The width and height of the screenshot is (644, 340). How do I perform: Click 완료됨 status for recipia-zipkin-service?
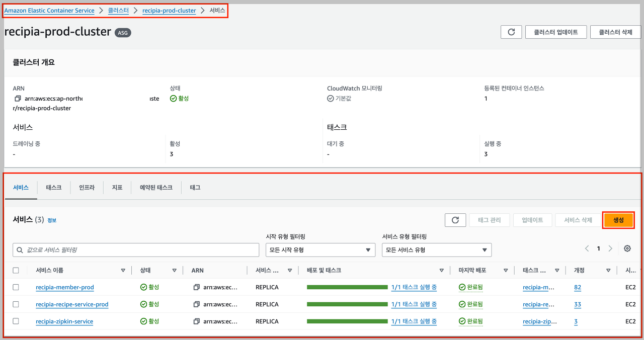(471, 321)
